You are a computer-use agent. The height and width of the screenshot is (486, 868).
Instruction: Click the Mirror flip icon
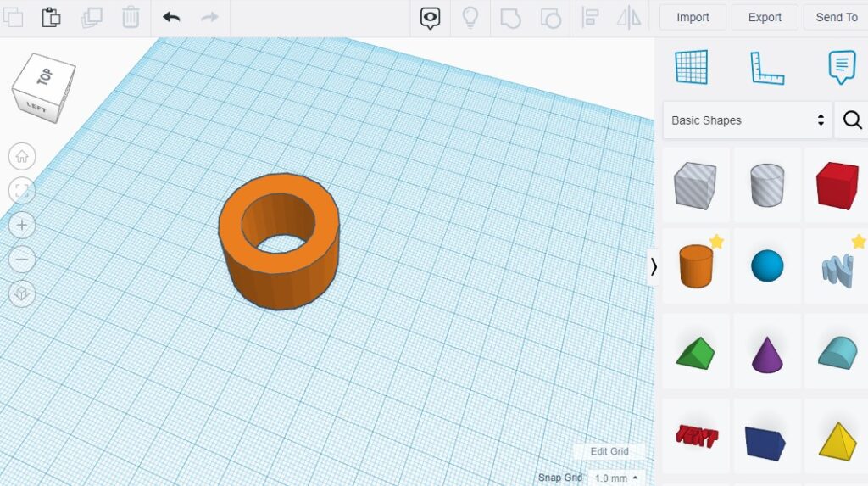click(629, 17)
